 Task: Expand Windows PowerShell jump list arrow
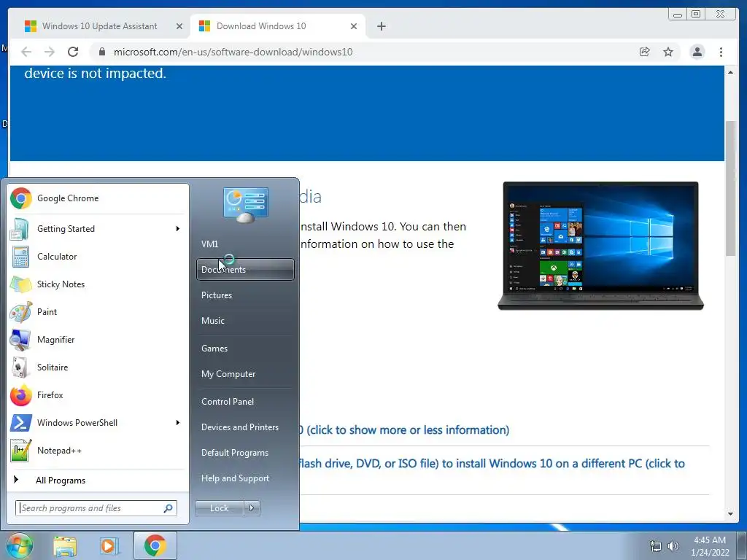178,423
